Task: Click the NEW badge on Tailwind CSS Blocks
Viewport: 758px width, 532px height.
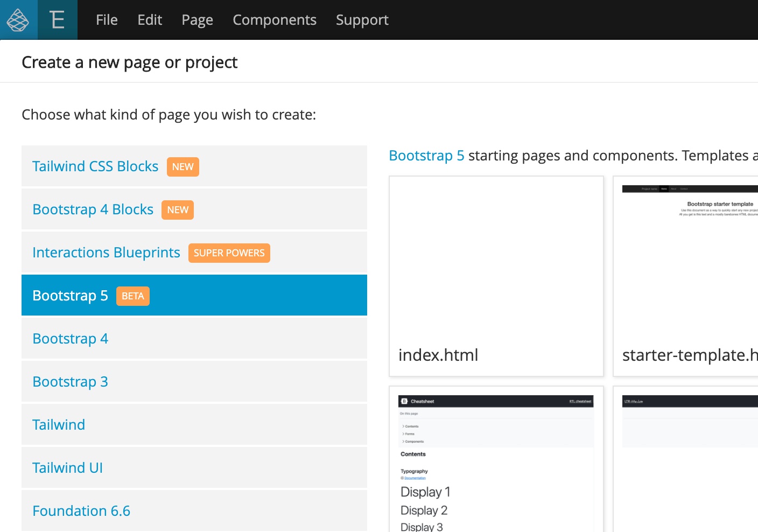Action: (x=183, y=167)
